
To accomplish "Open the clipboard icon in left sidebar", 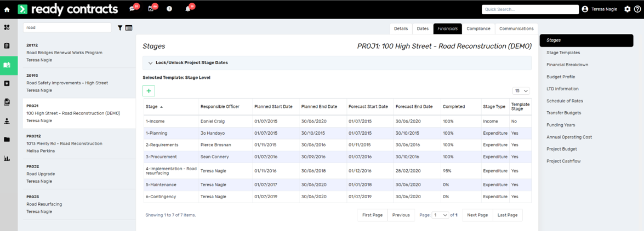I will (x=7, y=46).
